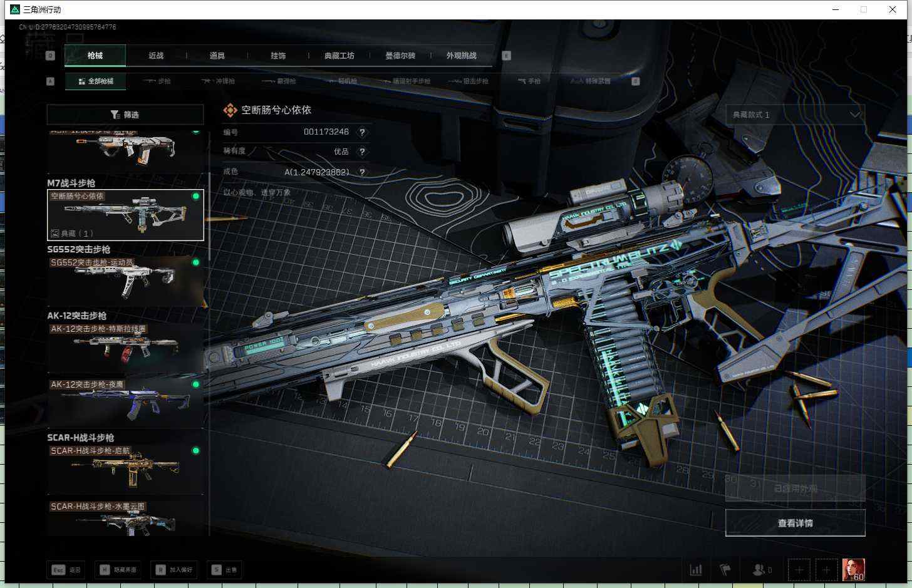Click the 查看详情 view details button
The width and height of the screenshot is (912, 588).
point(795,523)
